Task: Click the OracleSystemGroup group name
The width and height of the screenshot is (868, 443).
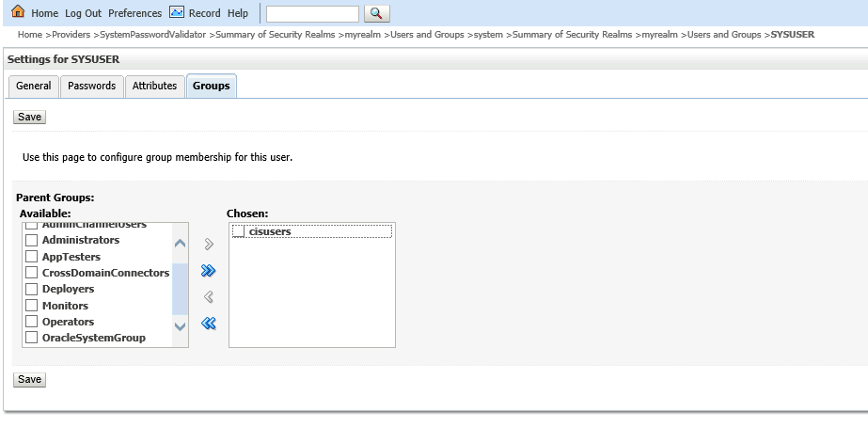Action: click(94, 338)
